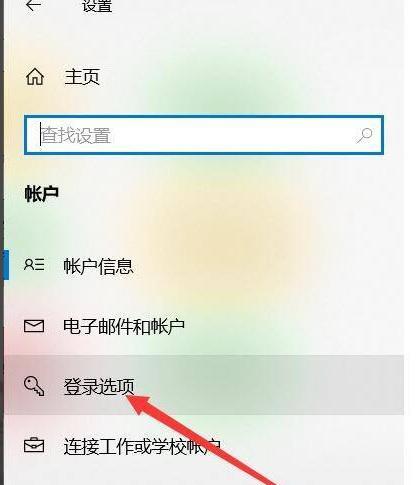Click the Home house icon
Image resolution: width=416 pixels, height=485 pixels.
pos(35,76)
